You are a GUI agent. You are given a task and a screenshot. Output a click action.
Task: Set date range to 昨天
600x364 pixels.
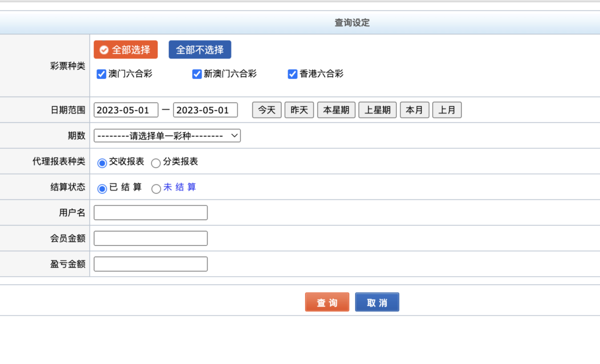tap(299, 110)
